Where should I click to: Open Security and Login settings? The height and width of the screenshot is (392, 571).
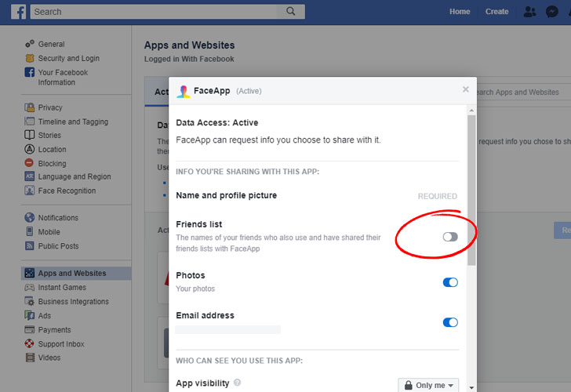(x=69, y=58)
